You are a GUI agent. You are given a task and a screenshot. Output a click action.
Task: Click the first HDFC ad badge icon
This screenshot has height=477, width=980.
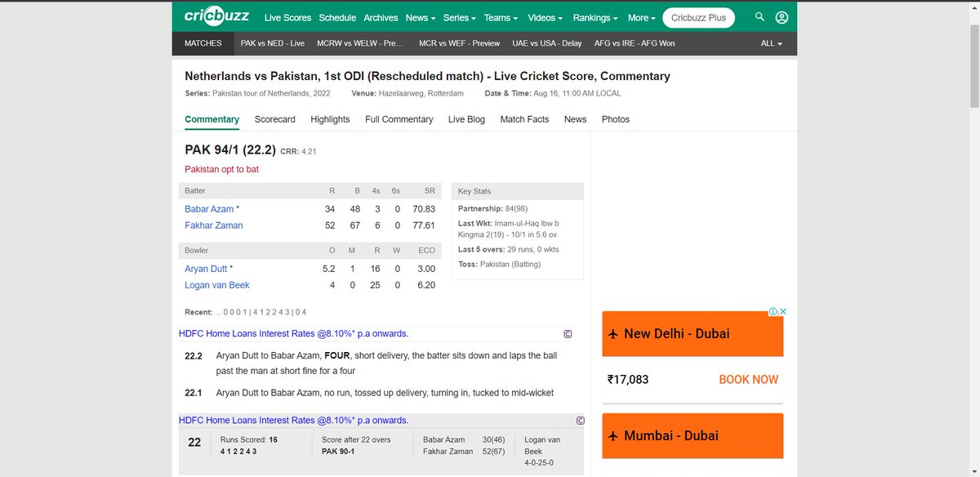[568, 334]
